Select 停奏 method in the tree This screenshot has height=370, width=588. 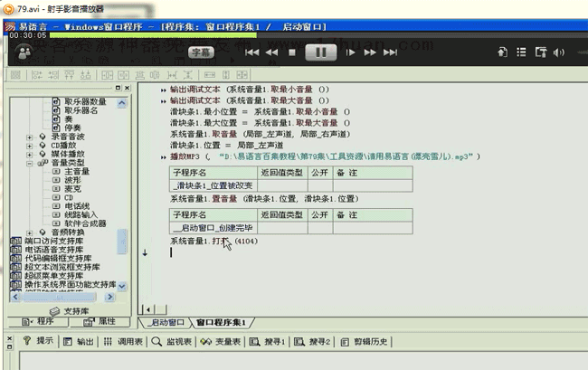pos(72,128)
